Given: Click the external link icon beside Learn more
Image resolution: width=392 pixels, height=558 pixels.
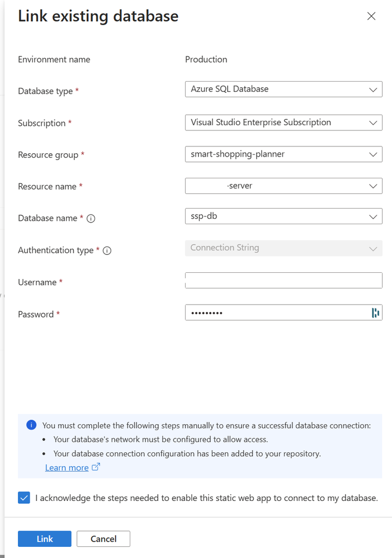Looking at the screenshot, I should click(96, 467).
